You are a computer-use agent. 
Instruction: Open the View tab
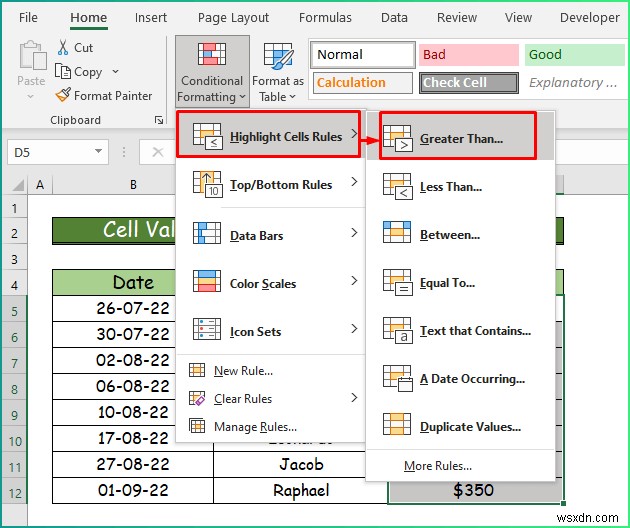click(x=518, y=18)
